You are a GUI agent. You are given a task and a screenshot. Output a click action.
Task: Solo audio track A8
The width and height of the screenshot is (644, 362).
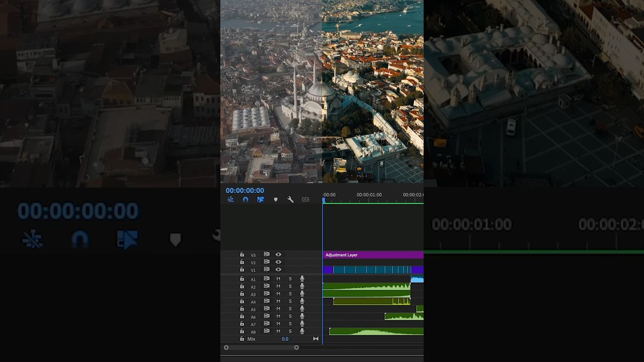pos(290,331)
